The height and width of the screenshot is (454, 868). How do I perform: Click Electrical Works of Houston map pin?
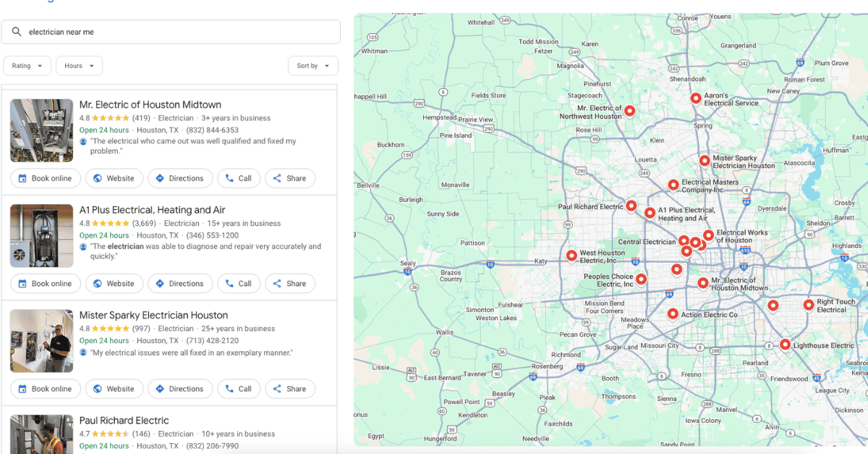(x=708, y=235)
